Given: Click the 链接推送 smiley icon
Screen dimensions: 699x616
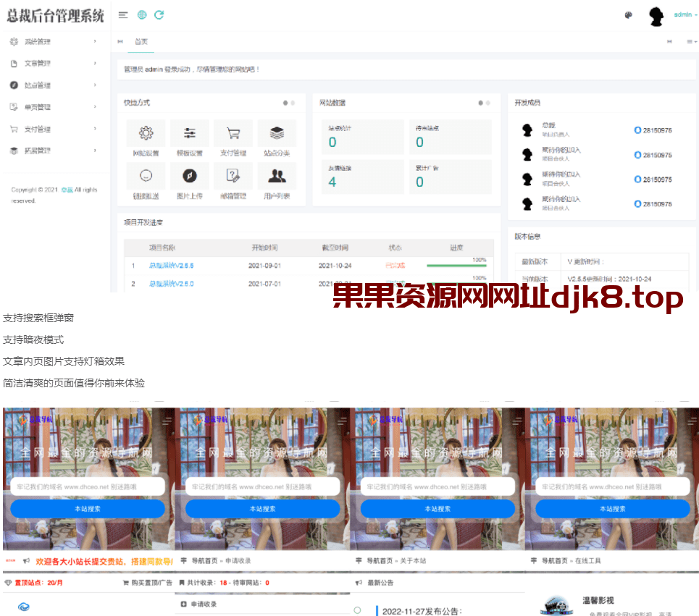Looking at the screenshot, I should tap(146, 176).
